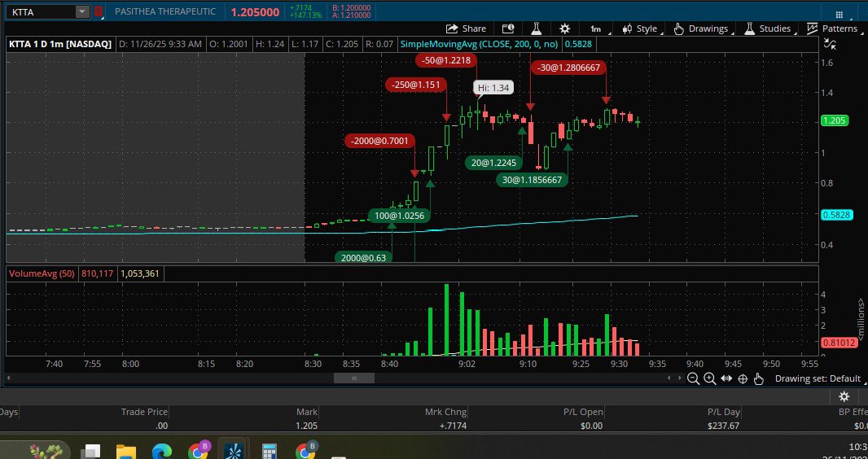Click the zoom out magnifier icon
This screenshot has height=459, width=868.
[x=692, y=378]
